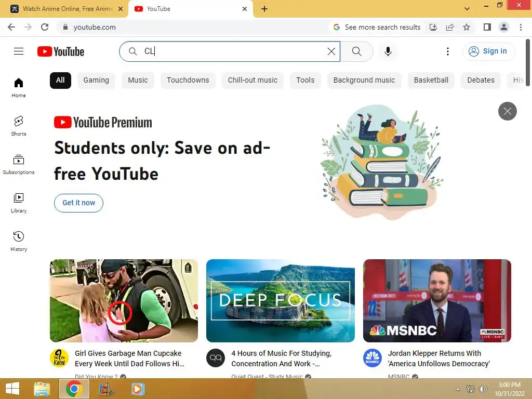The height and width of the screenshot is (399, 532).
Task: Open YouTube settings three-dot menu
Action: point(447,51)
